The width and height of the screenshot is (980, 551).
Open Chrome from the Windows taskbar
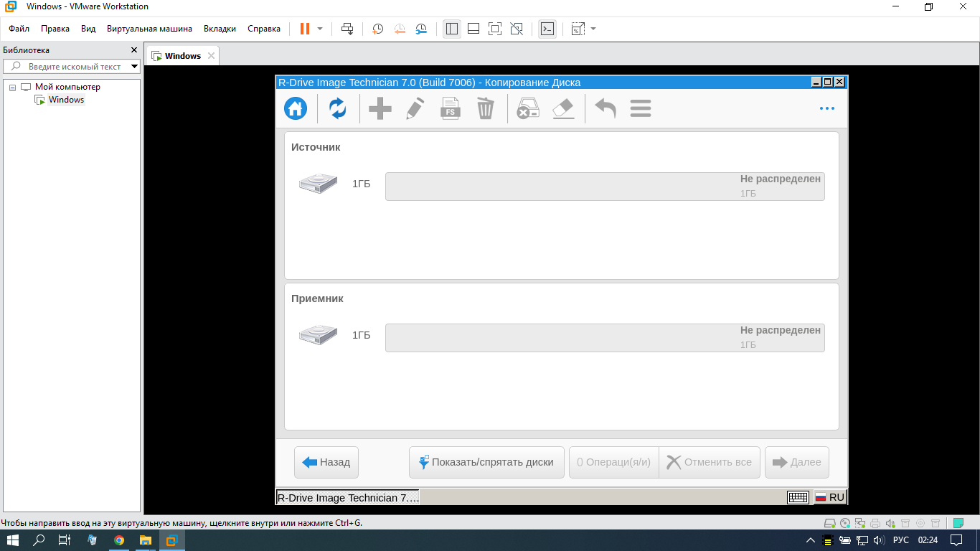(x=119, y=540)
